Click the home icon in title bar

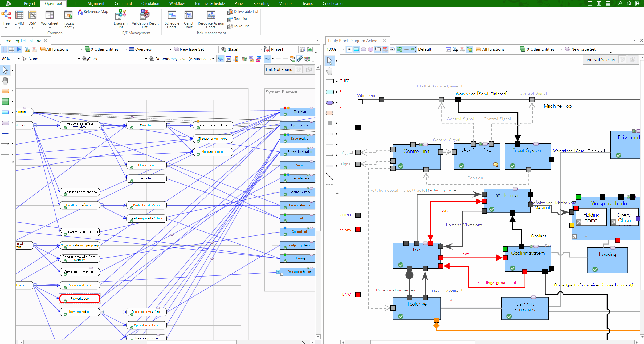tap(629, 3)
